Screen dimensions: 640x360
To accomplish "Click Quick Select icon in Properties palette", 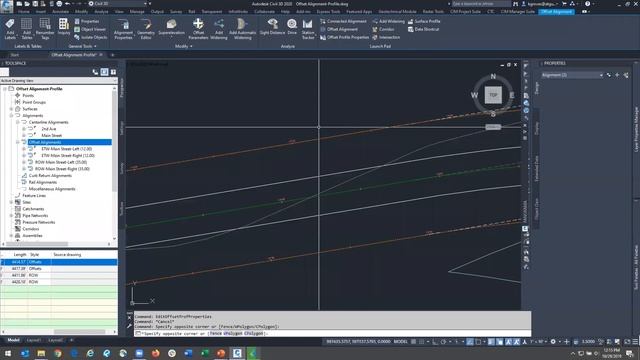I will 626,75.
